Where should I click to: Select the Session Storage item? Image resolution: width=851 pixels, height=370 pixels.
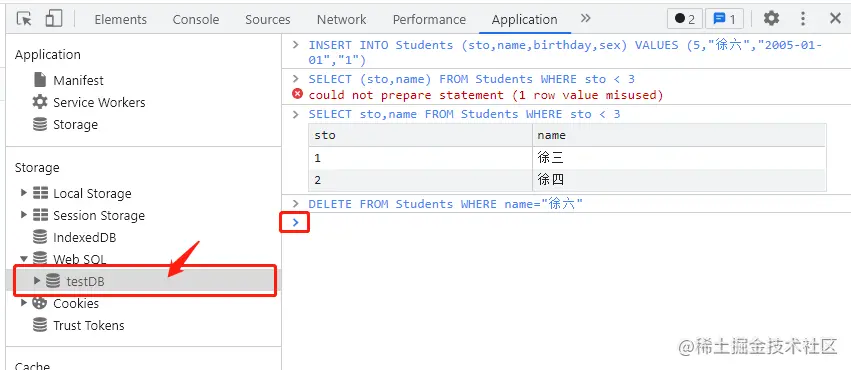(x=99, y=216)
